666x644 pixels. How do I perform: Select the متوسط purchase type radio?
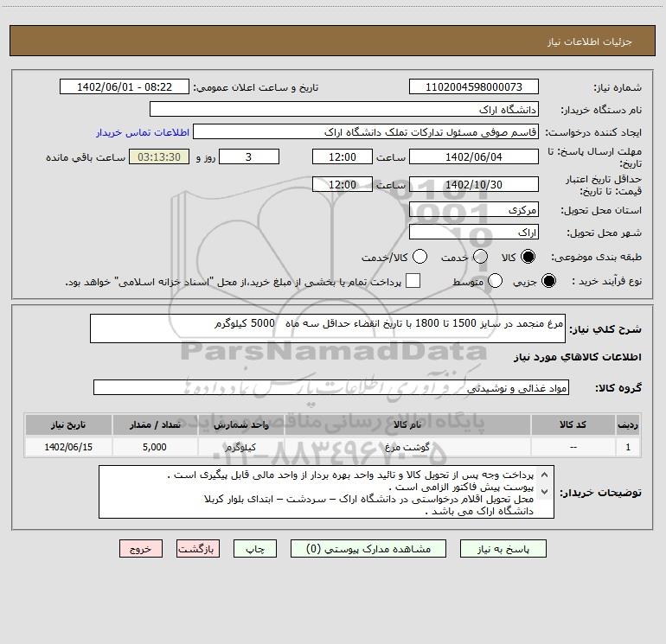[x=495, y=281]
